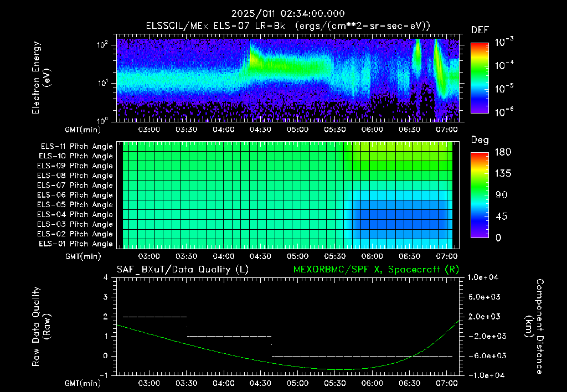The width and height of the screenshot is (567, 392).
Task: Click the ELS-07 Pitch Angle row label
Action: pos(75,185)
